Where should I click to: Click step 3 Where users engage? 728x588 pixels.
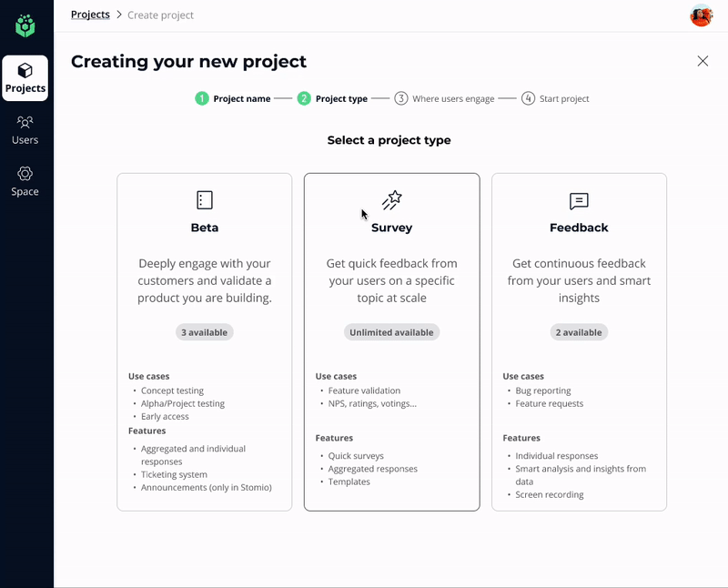click(x=401, y=97)
